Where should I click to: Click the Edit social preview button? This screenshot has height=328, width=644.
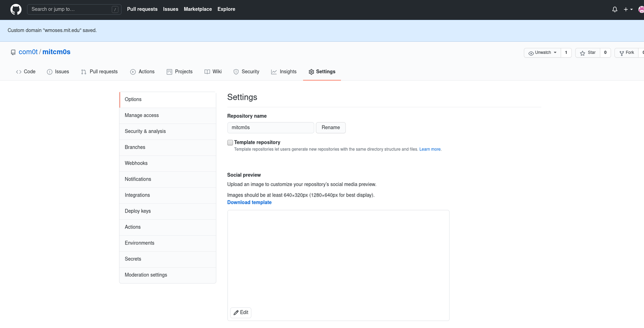point(241,313)
